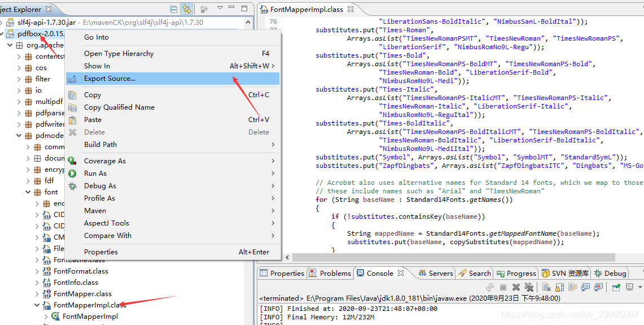
Task: Toggle Scroll Lock in Console toolbar
Action: pos(560,287)
